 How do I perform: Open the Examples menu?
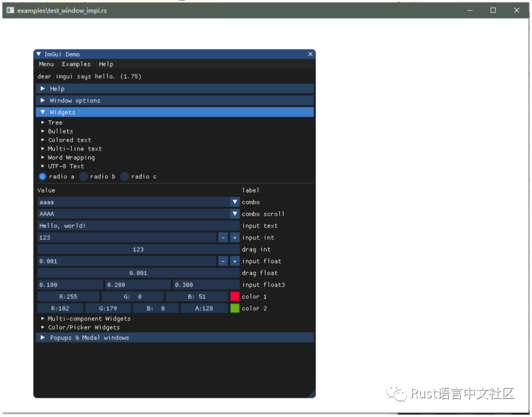76,64
